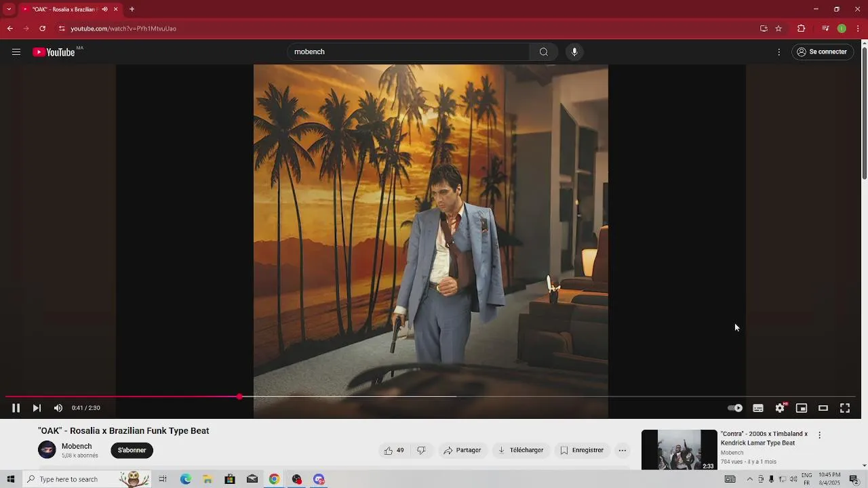Dislike the video with thumbs down
Image resolution: width=868 pixels, height=488 pixels.
tap(421, 450)
